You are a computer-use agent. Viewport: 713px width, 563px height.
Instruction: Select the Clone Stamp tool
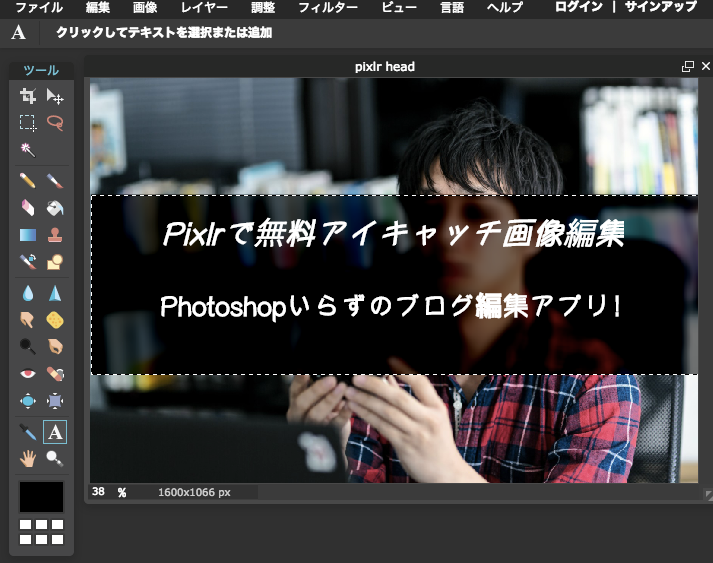click(x=55, y=235)
